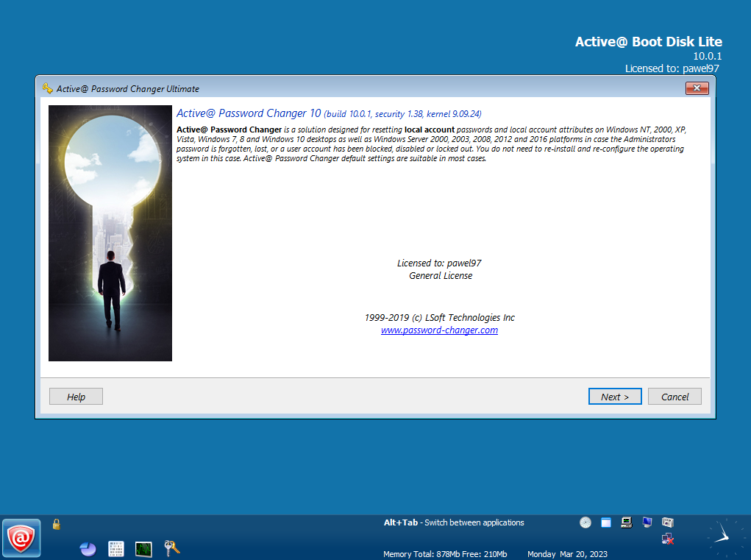751x560 pixels.
Task: Click the keyhole businessman image
Action: coord(110,233)
